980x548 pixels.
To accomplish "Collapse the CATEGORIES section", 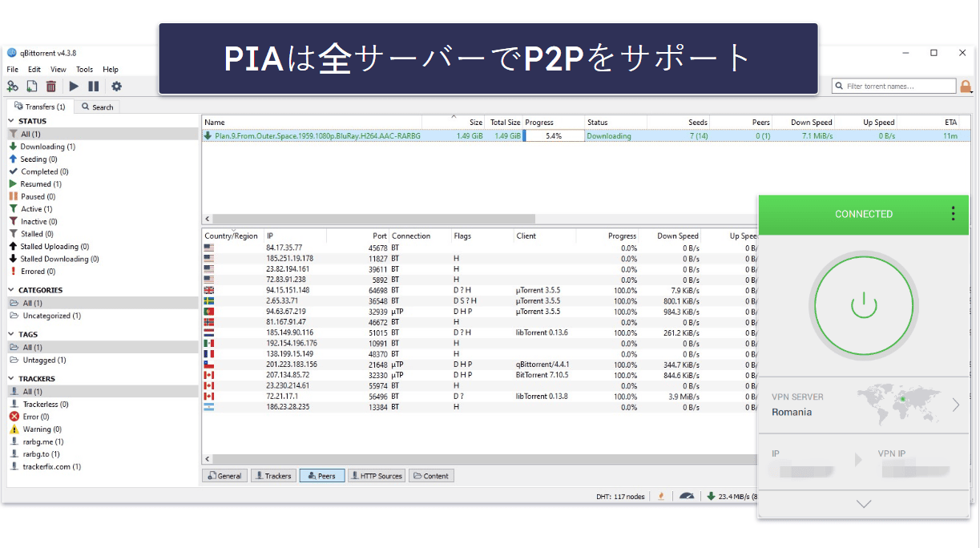I will [x=12, y=290].
